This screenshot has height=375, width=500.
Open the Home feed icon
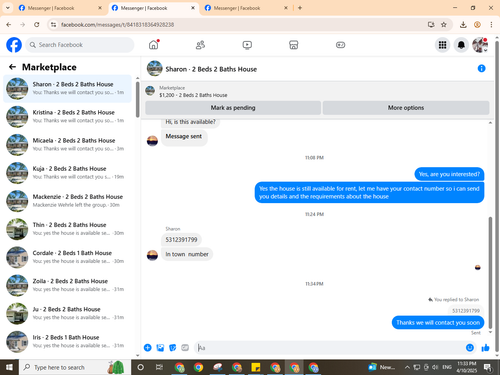tap(154, 45)
